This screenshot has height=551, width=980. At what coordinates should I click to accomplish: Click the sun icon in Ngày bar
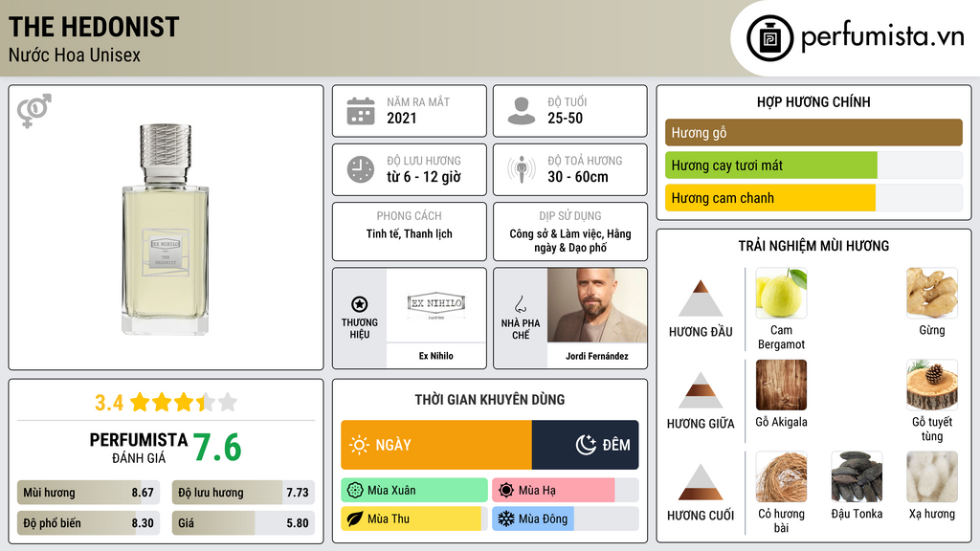coord(359,445)
